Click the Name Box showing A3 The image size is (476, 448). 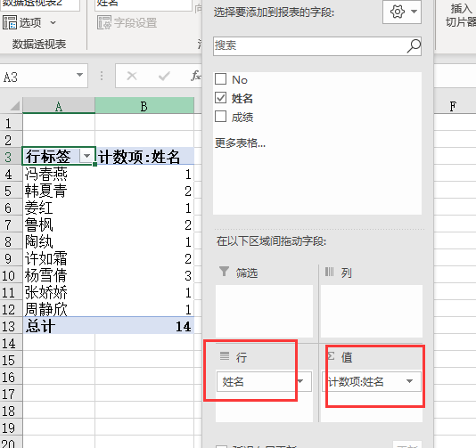44,76
